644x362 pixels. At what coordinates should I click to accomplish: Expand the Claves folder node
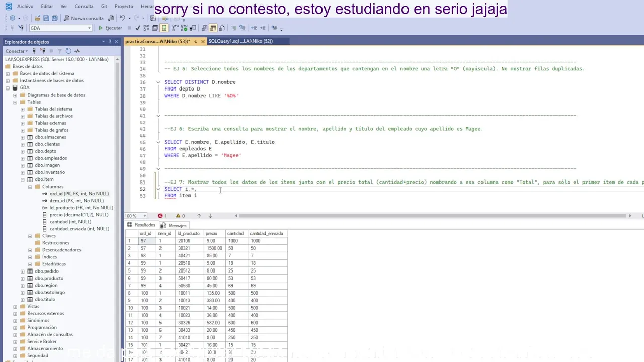click(30, 236)
